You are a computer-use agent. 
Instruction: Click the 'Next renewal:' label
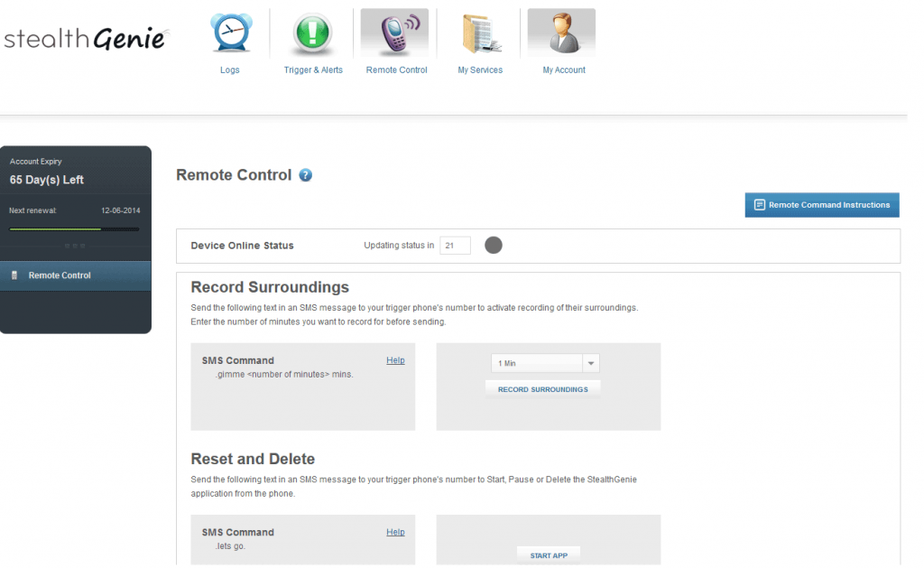click(33, 210)
